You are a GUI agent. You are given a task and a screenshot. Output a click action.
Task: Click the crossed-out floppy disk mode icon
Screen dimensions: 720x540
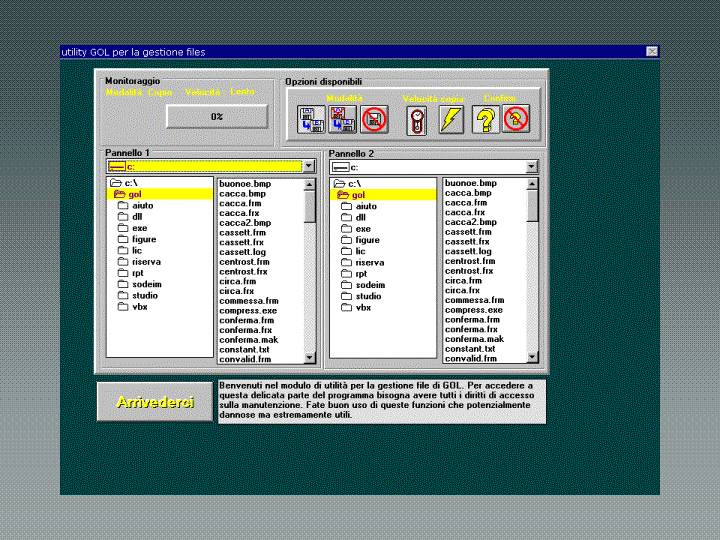[374, 120]
